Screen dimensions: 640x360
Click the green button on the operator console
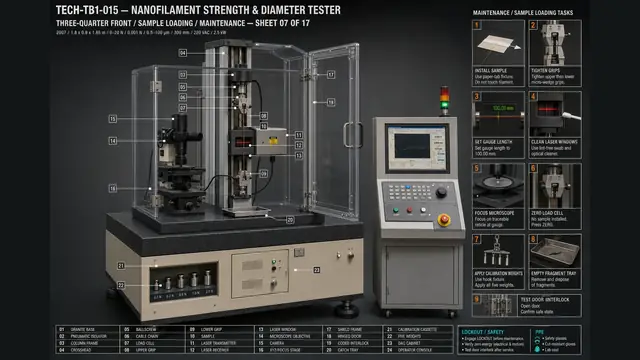point(396,211)
